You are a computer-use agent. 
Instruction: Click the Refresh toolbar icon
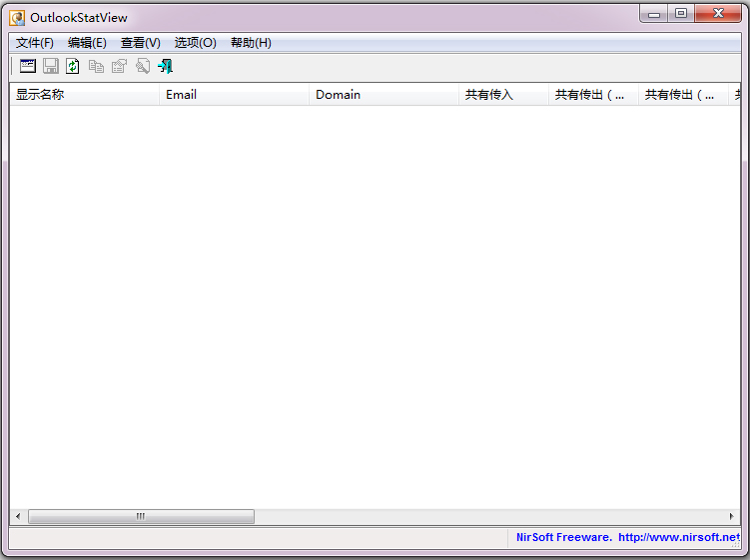[x=73, y=66]
